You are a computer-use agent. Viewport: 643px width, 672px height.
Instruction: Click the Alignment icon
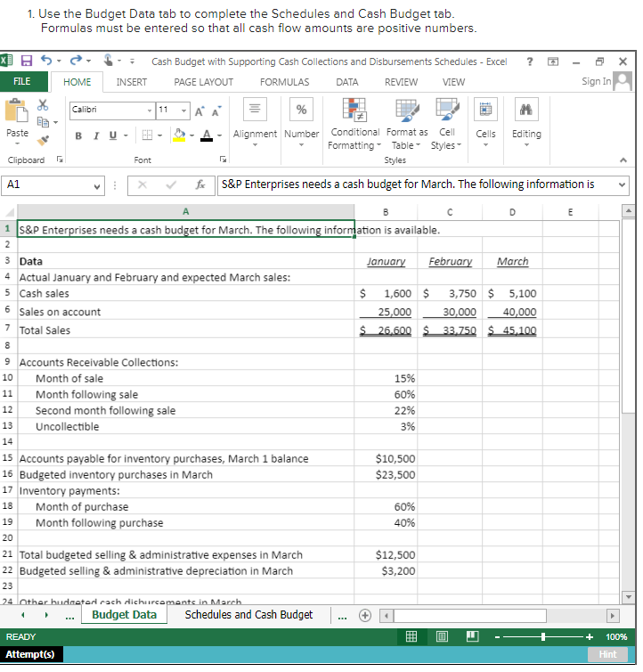coord(255,110)
